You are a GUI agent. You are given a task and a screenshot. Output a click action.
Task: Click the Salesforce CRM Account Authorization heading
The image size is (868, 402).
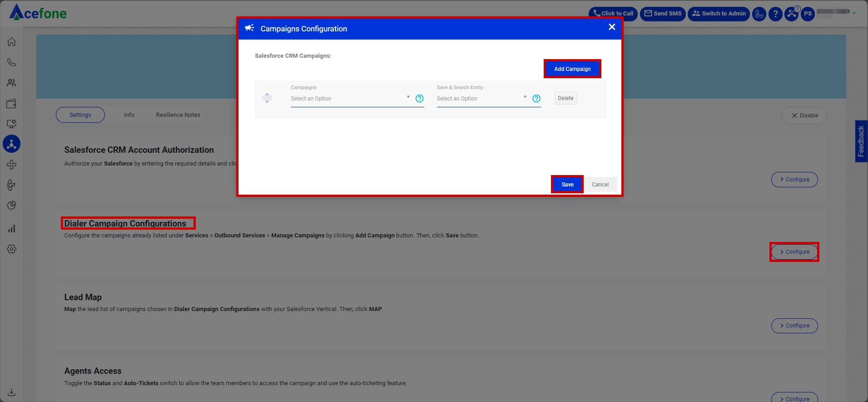(x=139, y=150)
